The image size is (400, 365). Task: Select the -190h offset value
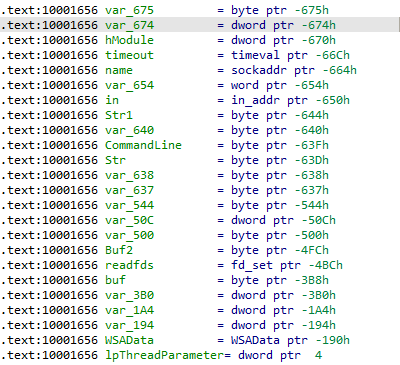point(332,340)
